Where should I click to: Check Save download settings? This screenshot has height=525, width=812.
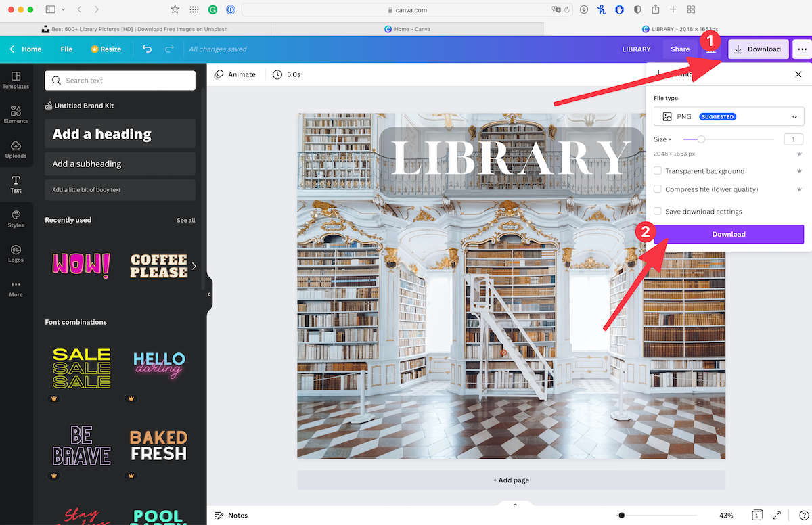pyautogui.click(x=658, y=212)
